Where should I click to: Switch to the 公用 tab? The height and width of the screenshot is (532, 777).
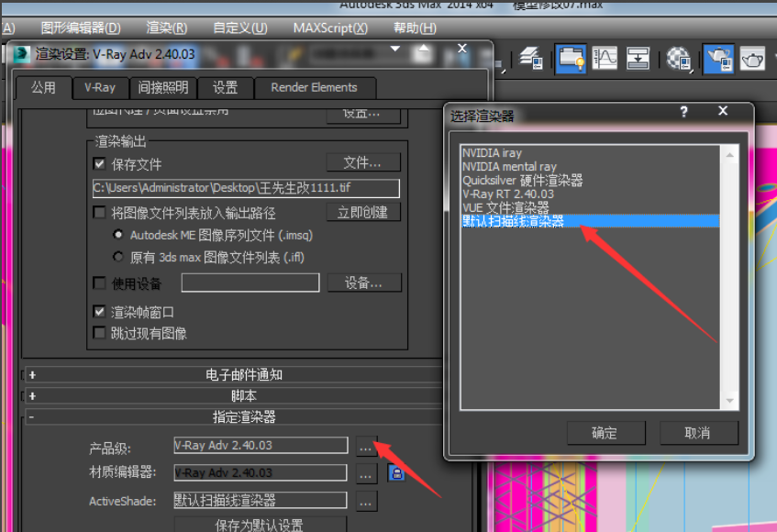44,88
